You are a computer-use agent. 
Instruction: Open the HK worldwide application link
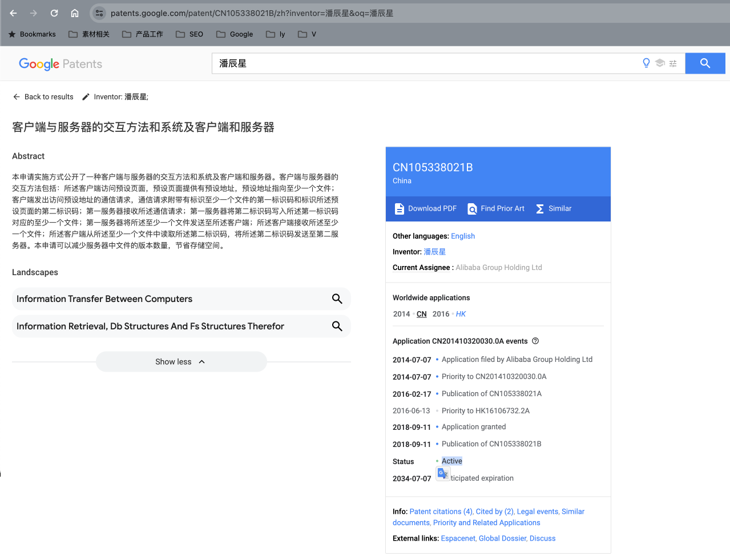(x=461, y=314)
